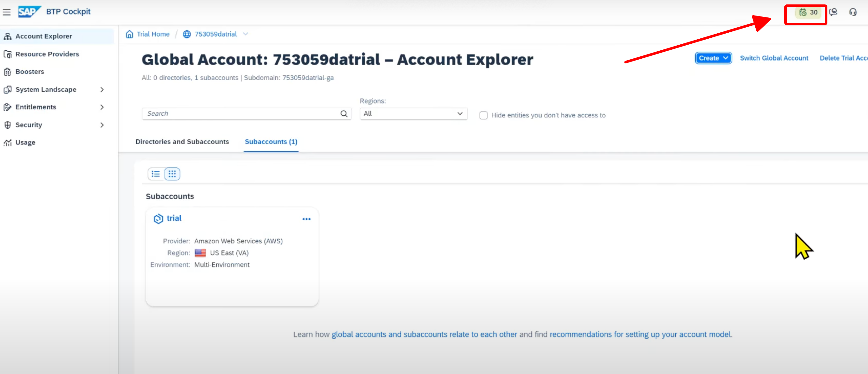Check trial days remaining indicator
The image size is (868, 374).
click(808, 12)
